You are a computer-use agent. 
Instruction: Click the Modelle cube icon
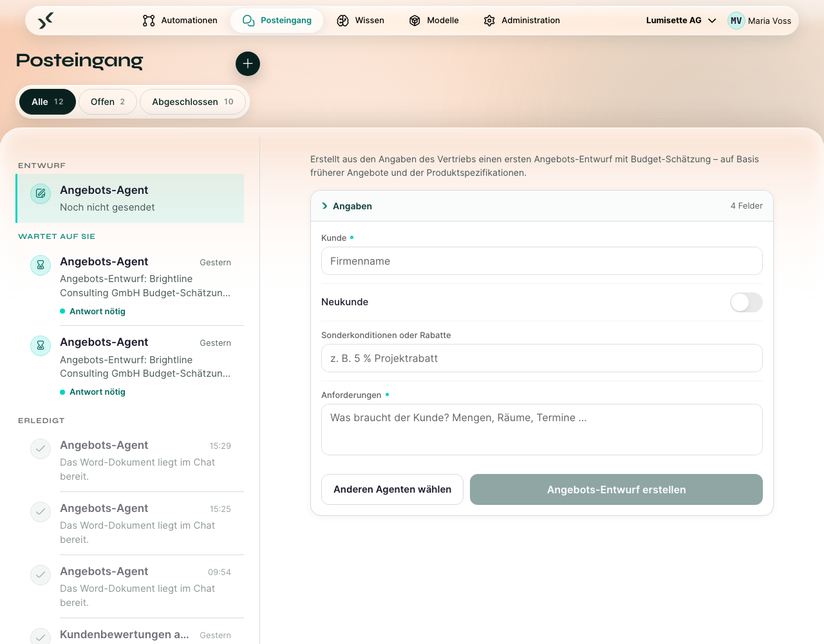point(415,21)
